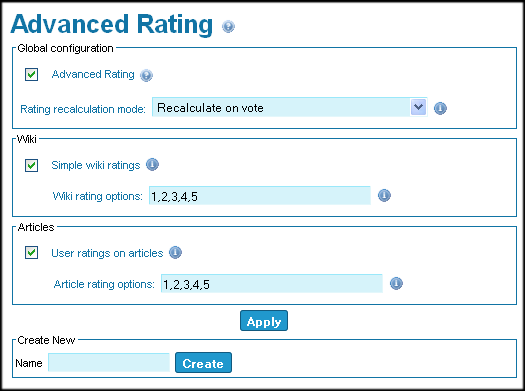Click help icon next to Advanced Rating checkbox
The image size is (525, 391).
pyautogui.click(x=146, y=75)
